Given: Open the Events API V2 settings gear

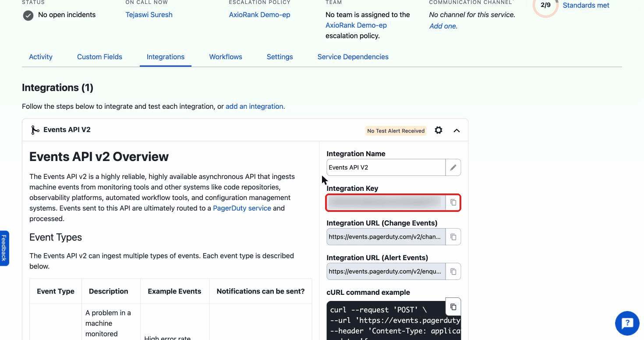Looking at the screenshot, I should [438, 130].
